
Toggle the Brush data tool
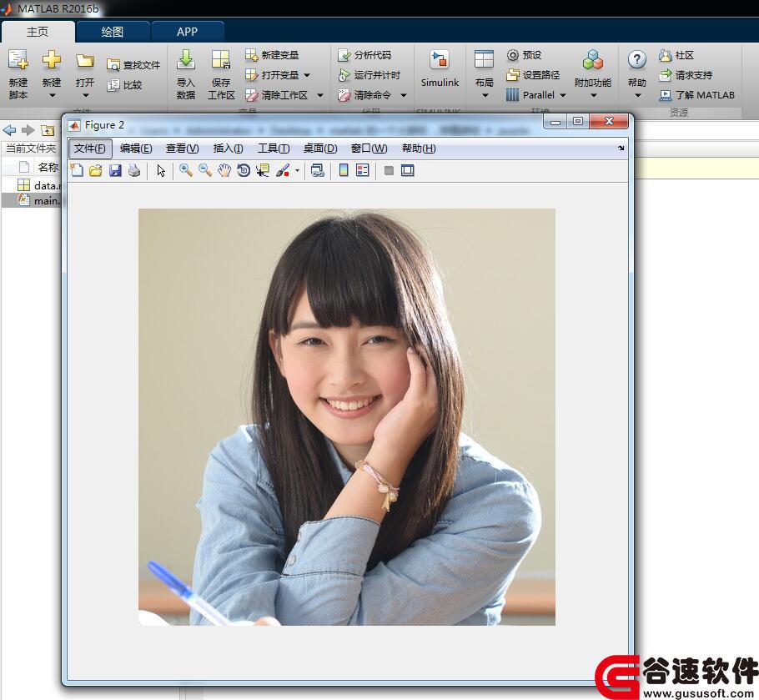(x=283, y=170)
